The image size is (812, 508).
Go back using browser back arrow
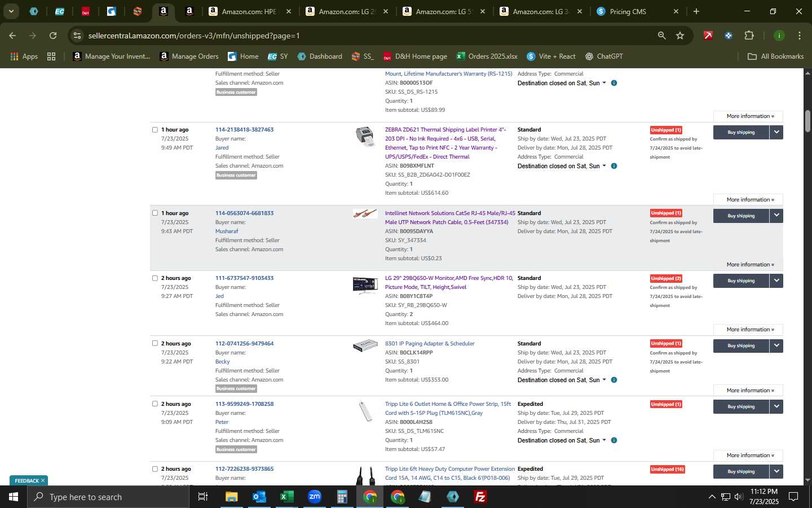coord(12,36)
